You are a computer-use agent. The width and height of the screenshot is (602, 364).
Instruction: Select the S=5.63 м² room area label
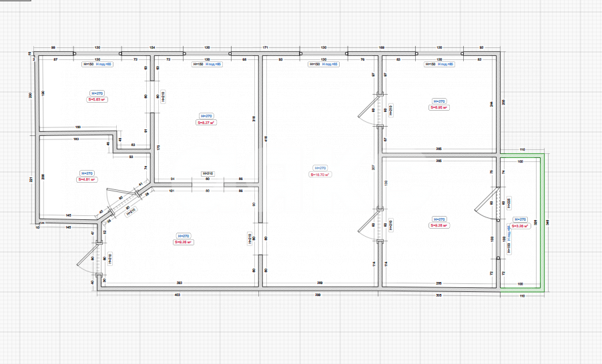coord(97,99)
